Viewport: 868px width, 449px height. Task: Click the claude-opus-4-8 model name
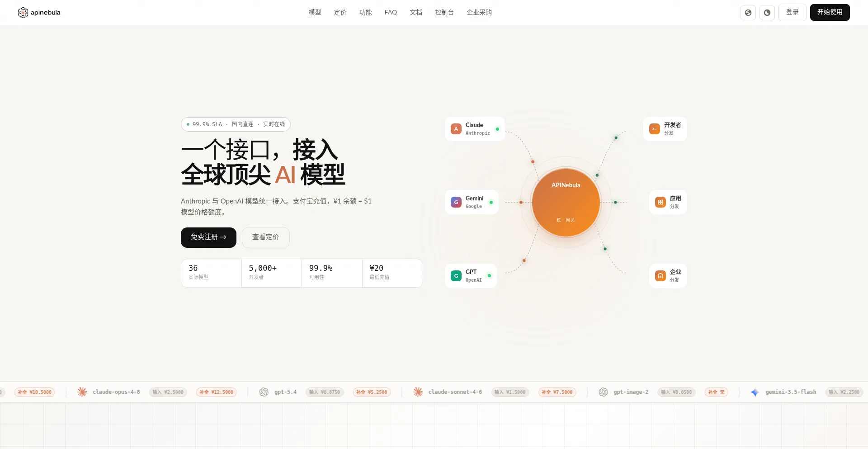116,392
